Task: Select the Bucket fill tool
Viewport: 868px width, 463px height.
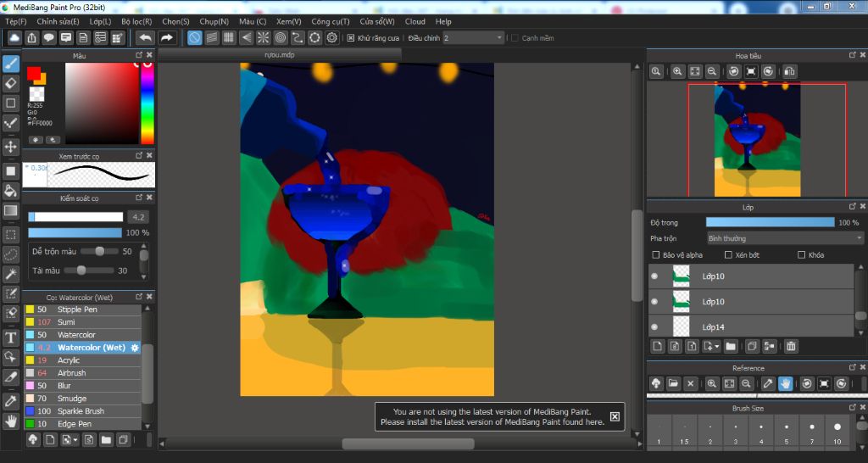Action: click(11, 190)
